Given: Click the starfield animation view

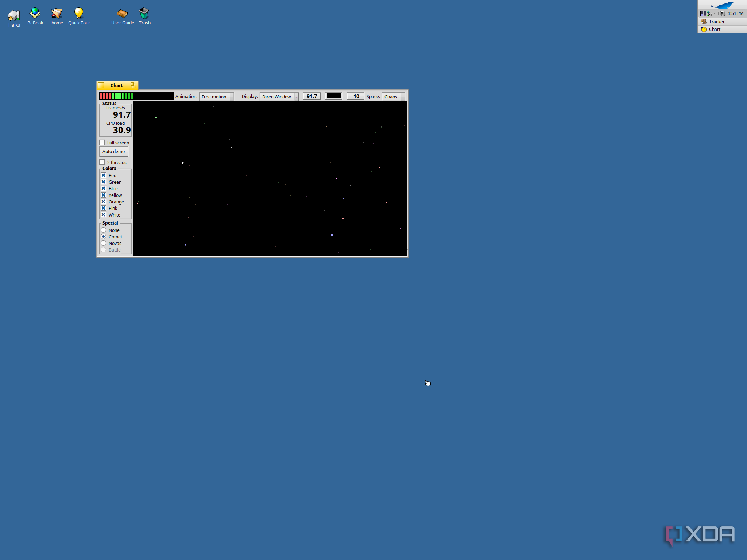Looking at the screenshot, I should click(x=270, y=178).
